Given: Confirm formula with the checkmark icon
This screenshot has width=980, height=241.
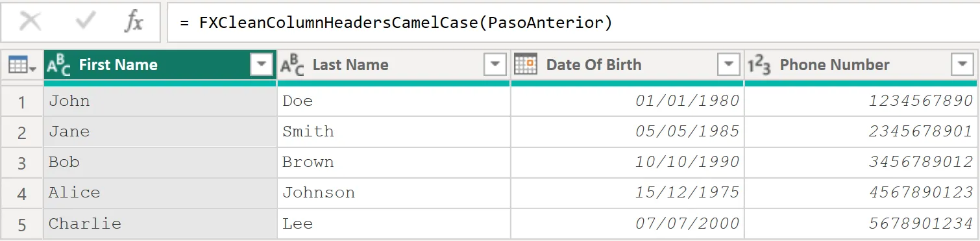Looking at the screenshot, I should pyautogui.click(x=85, y=21).
